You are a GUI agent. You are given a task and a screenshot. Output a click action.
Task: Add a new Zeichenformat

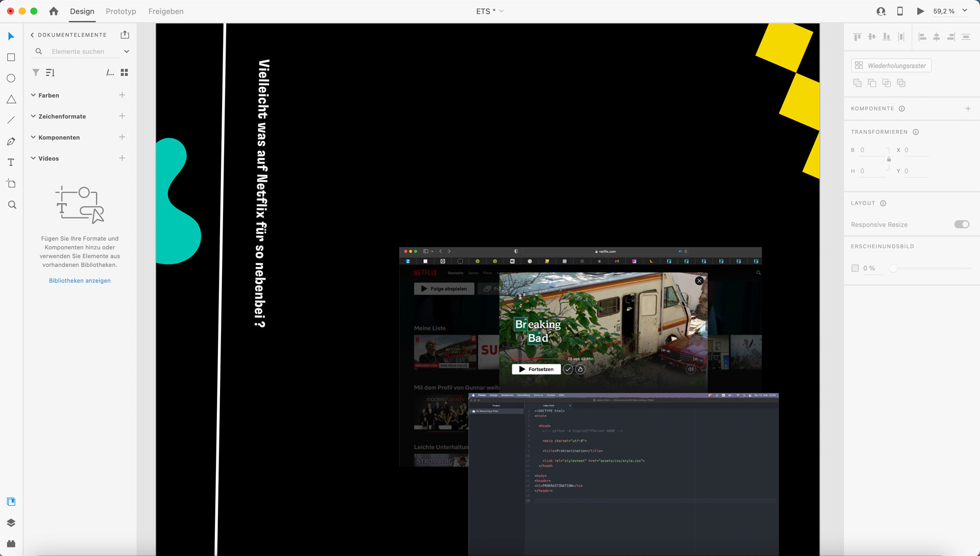pyautogui.click(x=122, y=116)
